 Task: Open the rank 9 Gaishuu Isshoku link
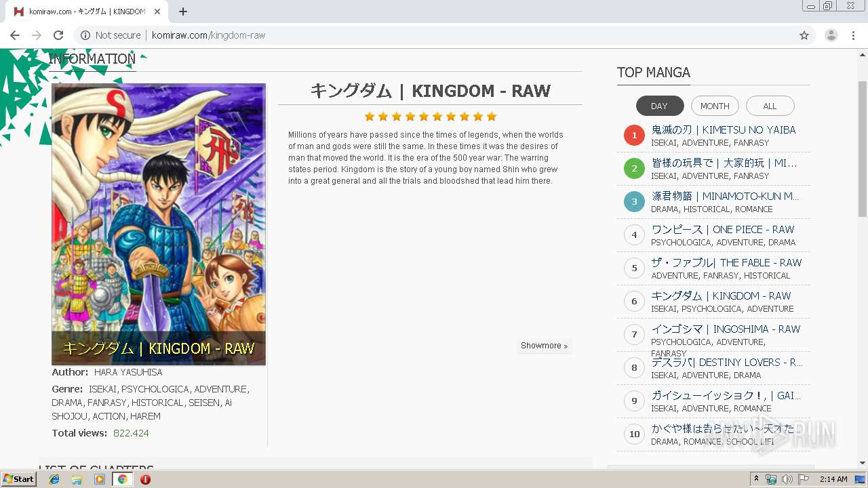tap(726, 395)
